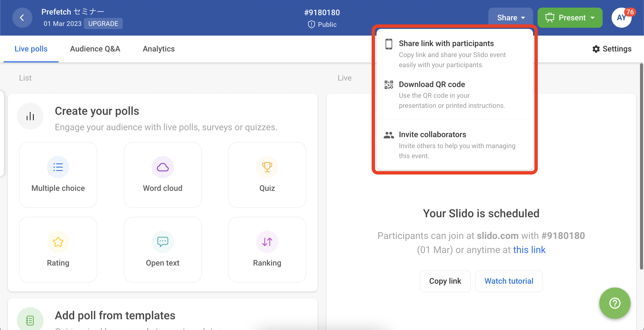Select the Word cloud poll type
644x330 pixels.
[163, 175]
